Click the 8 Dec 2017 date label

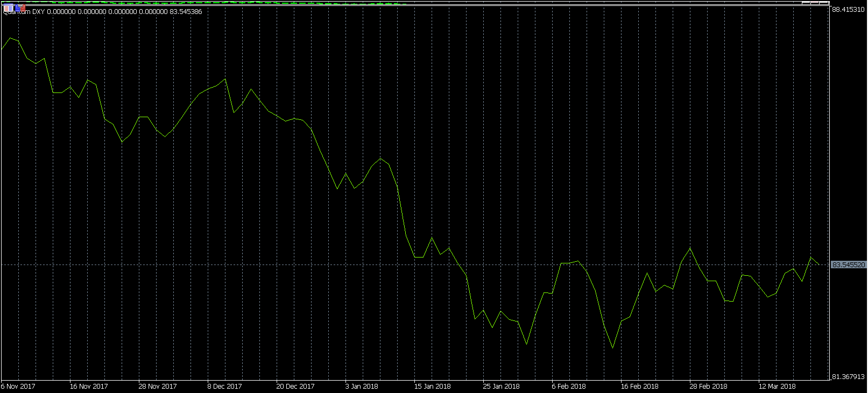click(x=224, y=386)
